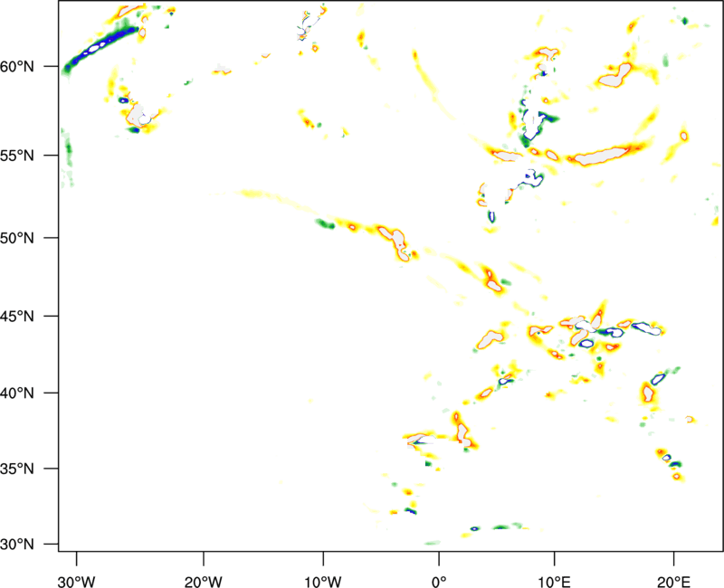
Task: Click the 20°E longitude label
Action: click(x=673, y=582)
